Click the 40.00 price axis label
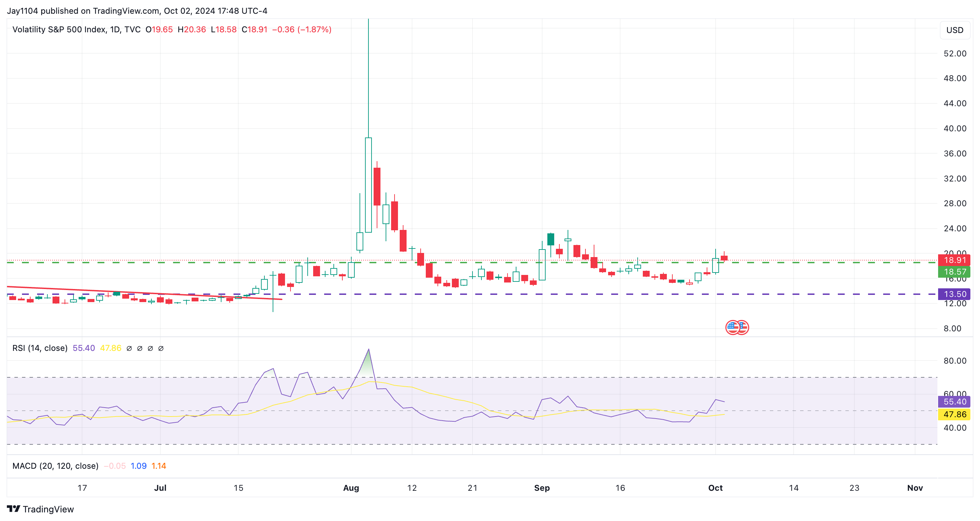980x521 pixels. (x=955, y=128)
